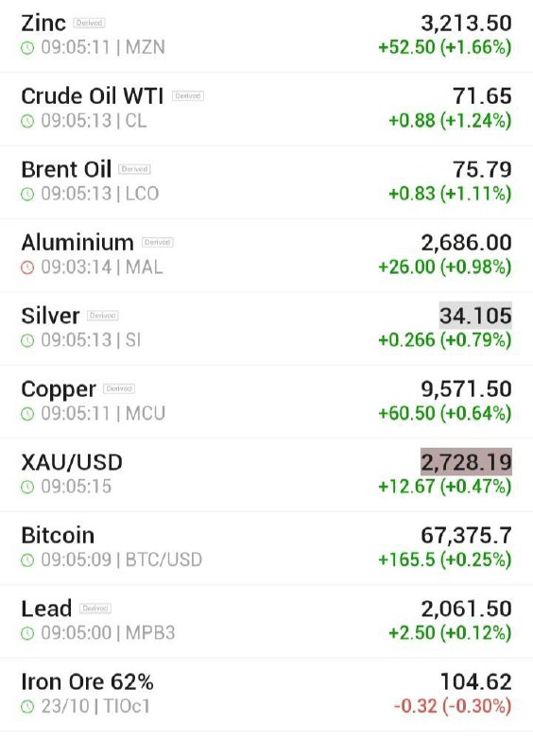This screenshot has width=533, height=756.
Task: Click the clock icon under XAU/USD
Action: pos(27,487)
